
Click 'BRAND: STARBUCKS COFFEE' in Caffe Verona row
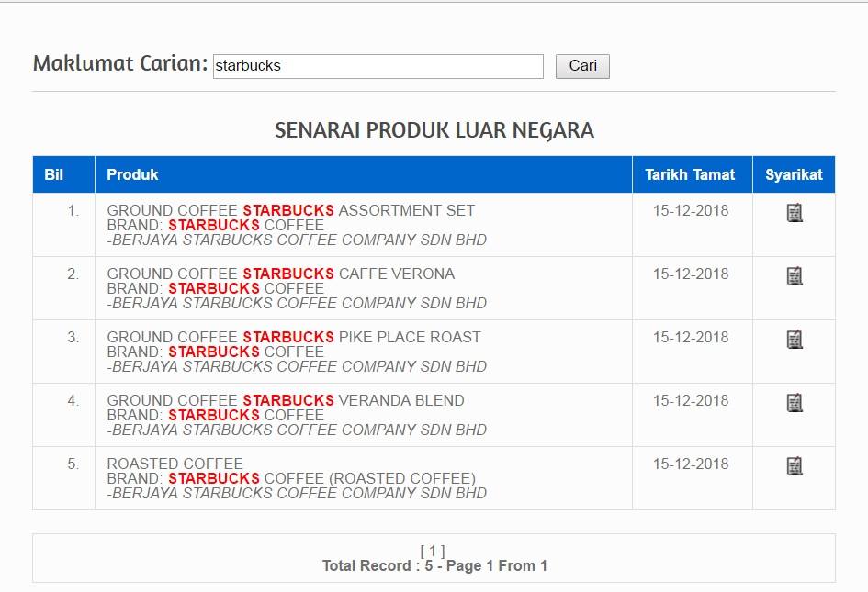215,288
